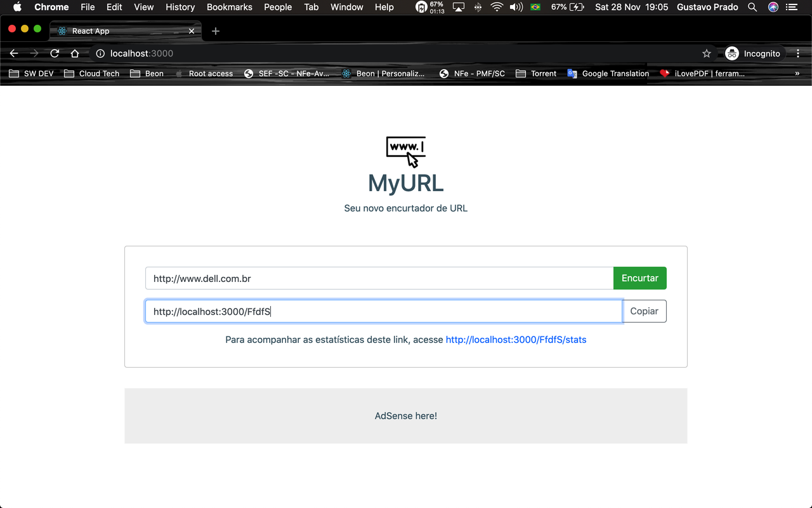This screenshot has width=812, height=508.
Task: Open the AirPlay screen mirroring icon
Action: pos(458,7)
